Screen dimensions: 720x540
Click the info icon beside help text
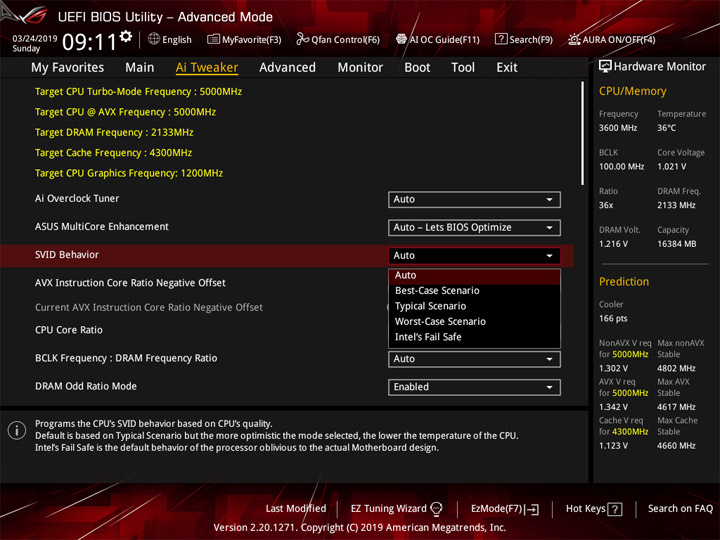tap(17, 430)
